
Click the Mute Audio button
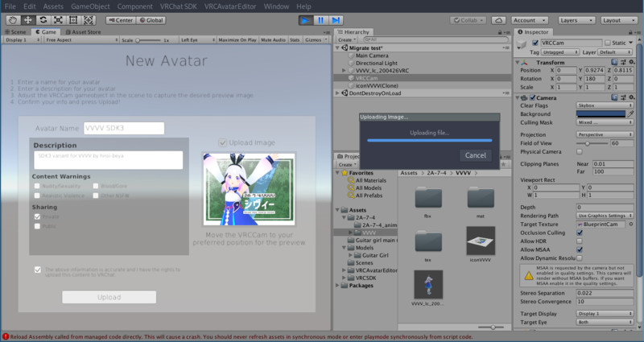click(x=273, y=39)
